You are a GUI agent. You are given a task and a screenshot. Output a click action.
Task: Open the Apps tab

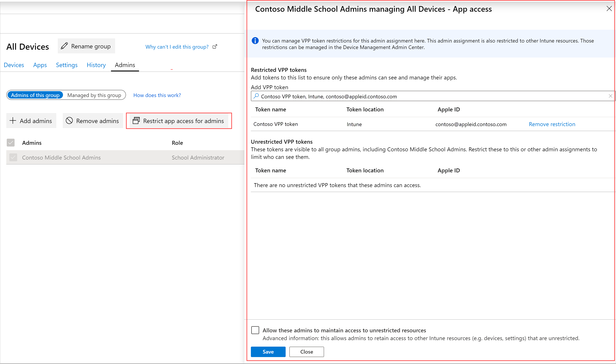(x=40, y=65)
